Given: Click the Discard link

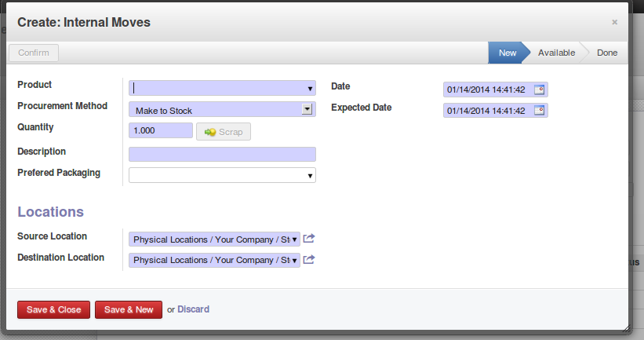Looking at the screenshot, I should pos(193,309).
